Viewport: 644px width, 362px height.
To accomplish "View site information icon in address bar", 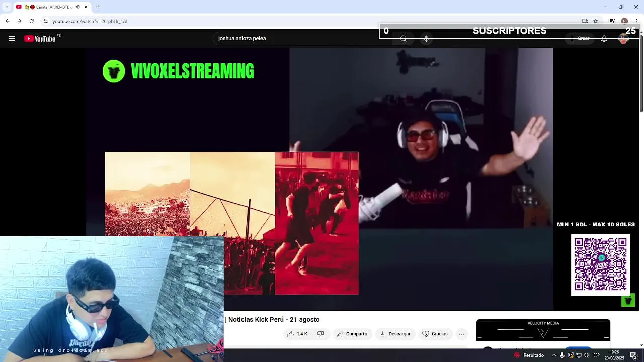I will [46, 21].
